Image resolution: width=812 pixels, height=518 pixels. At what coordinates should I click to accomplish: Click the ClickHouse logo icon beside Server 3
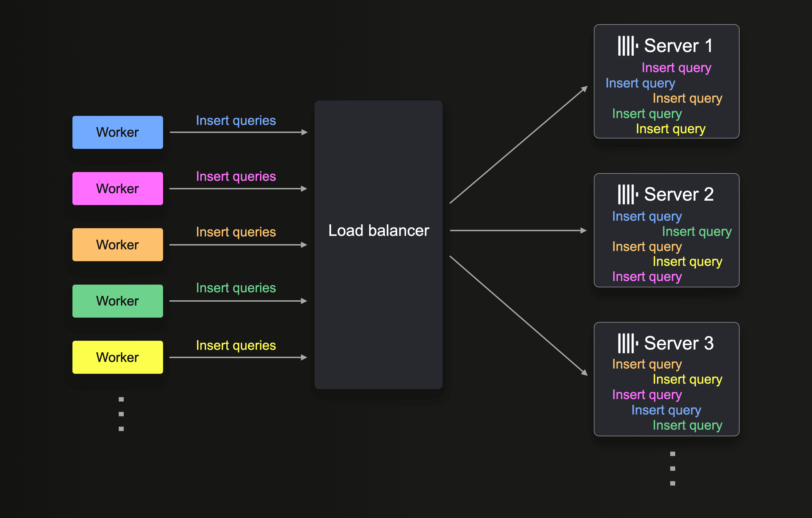tap(627, 343)
